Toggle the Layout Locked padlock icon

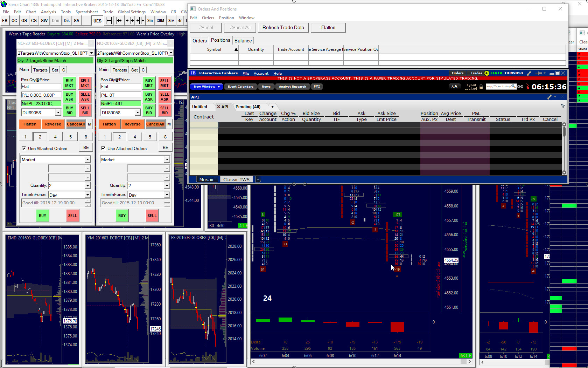481,87
